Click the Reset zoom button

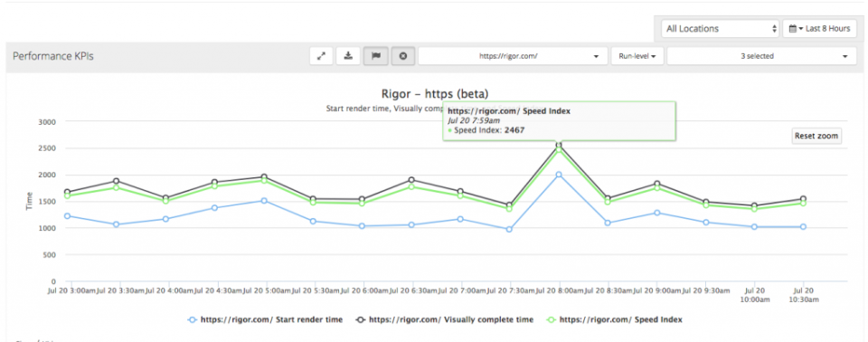tap(816, 136)
